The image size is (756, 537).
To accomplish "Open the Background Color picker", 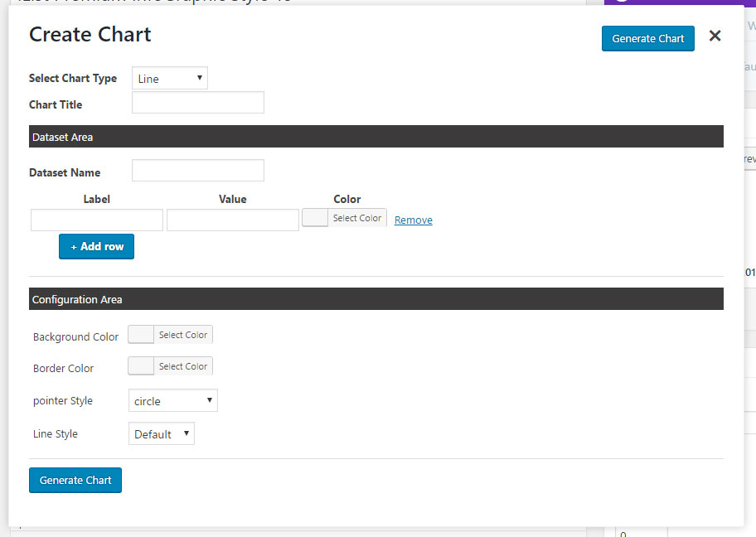I will (x=182, y=335).
